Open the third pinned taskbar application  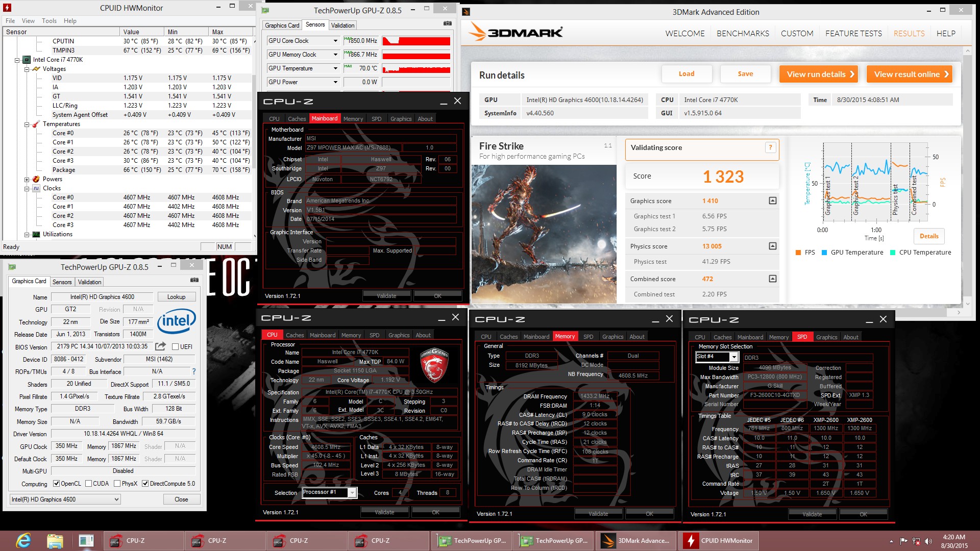86,541
